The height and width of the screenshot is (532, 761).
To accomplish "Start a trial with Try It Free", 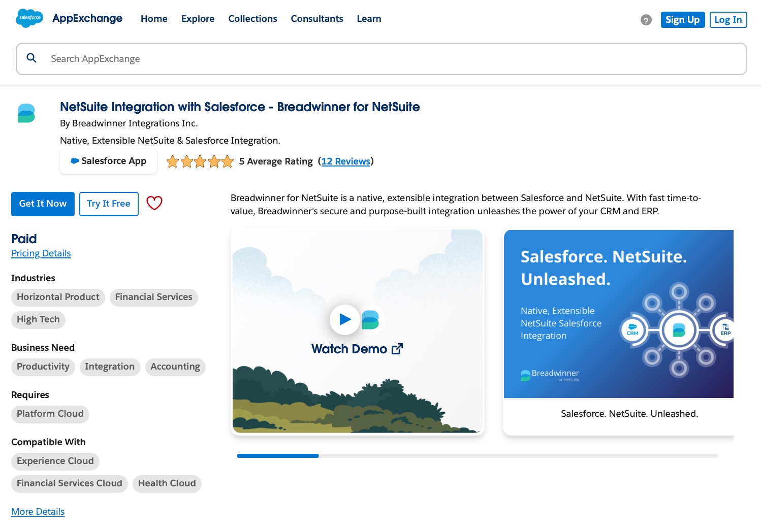I will pyautogui.click(x=109, y=204).
